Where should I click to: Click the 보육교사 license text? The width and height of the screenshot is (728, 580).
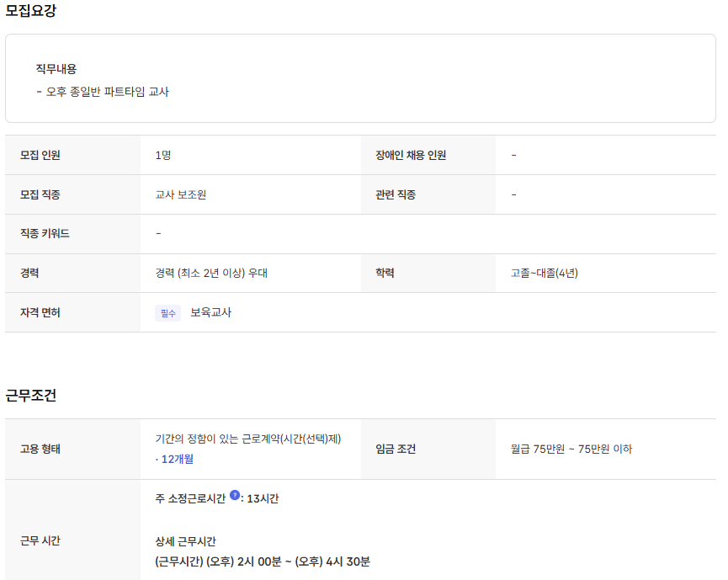click(210, 312)
